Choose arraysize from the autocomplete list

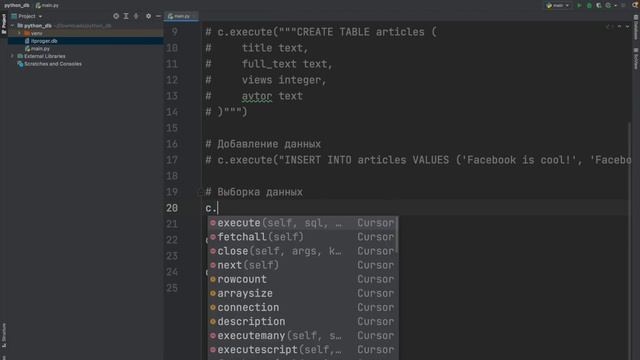point(302,293)
